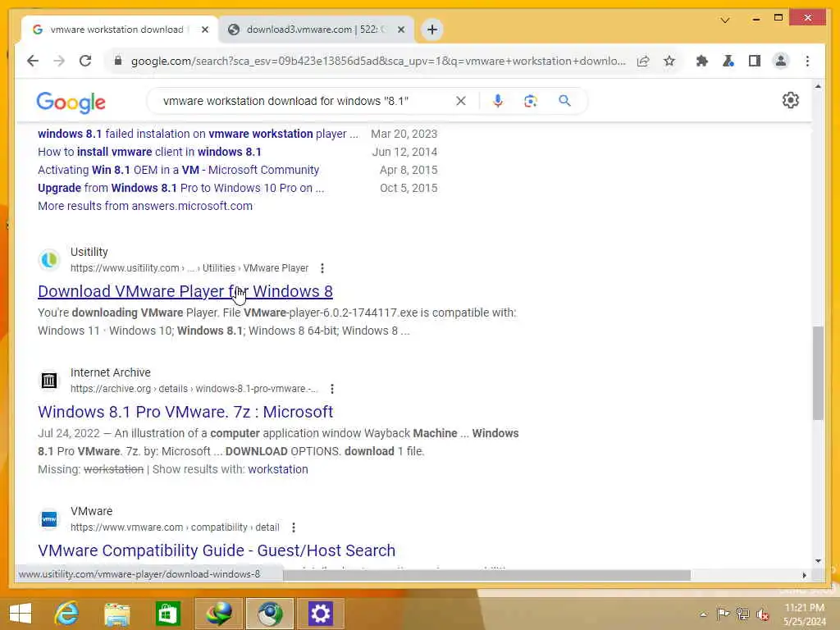Start voice search with microphone
Viewport: 840px width, 630px height.
[498, 101]
